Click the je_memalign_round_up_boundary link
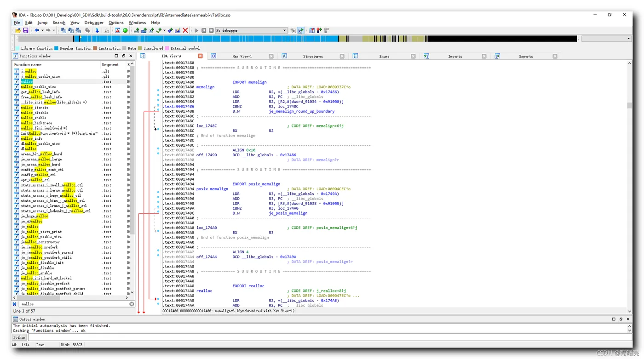The width and height of the screenshot is (644, 359). tap(302, 111)
